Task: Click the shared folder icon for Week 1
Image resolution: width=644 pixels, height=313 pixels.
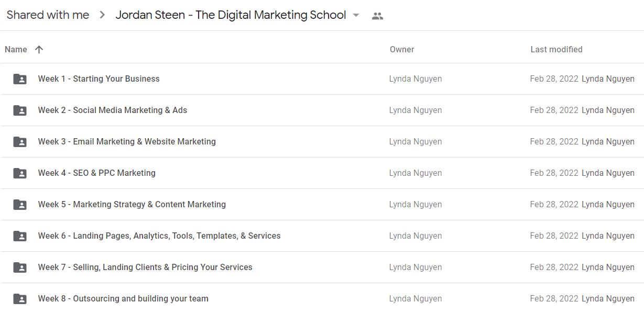Action: click(x=20, y=79)
